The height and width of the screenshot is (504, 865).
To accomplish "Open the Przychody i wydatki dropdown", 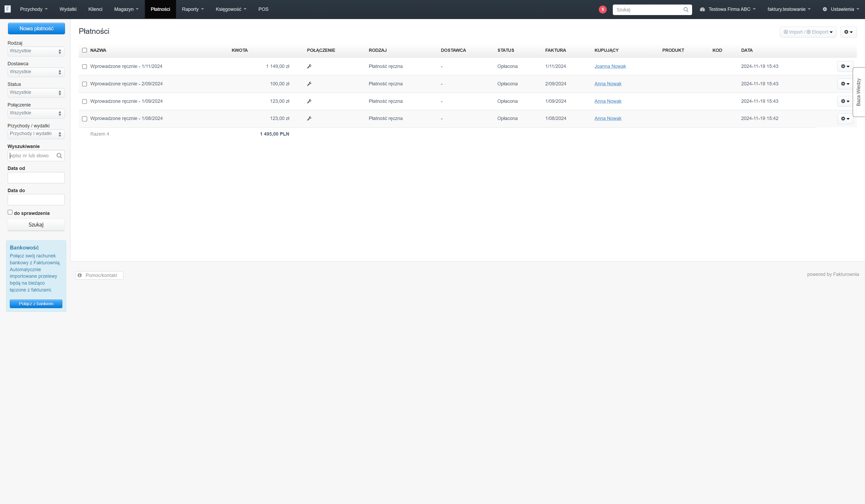I will pyautogui.click(x=36, y=134).
